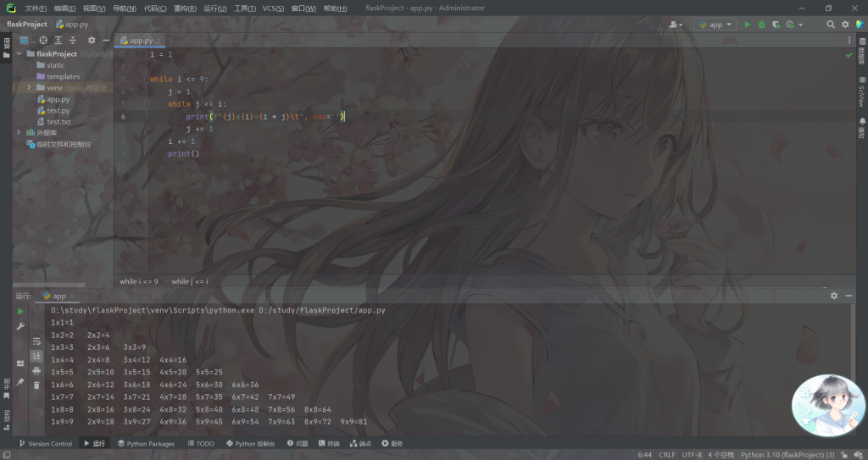
Task: Click the trash icon to clear run output
Action: coord(36,385)
